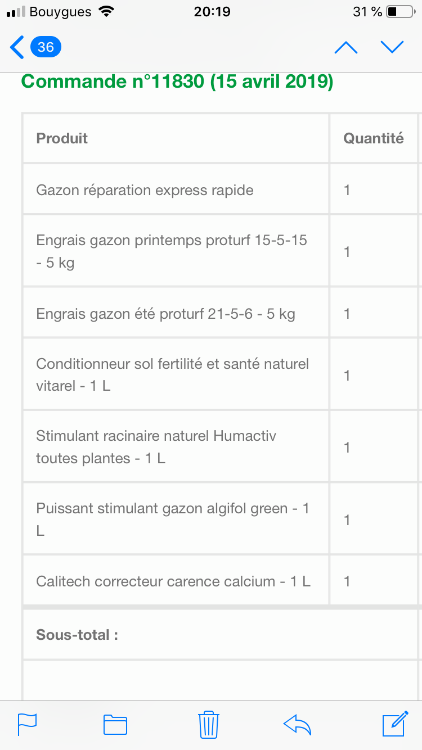Tap Engrais gazon printemps proturf 15-5-15 item

pos(172,252)
